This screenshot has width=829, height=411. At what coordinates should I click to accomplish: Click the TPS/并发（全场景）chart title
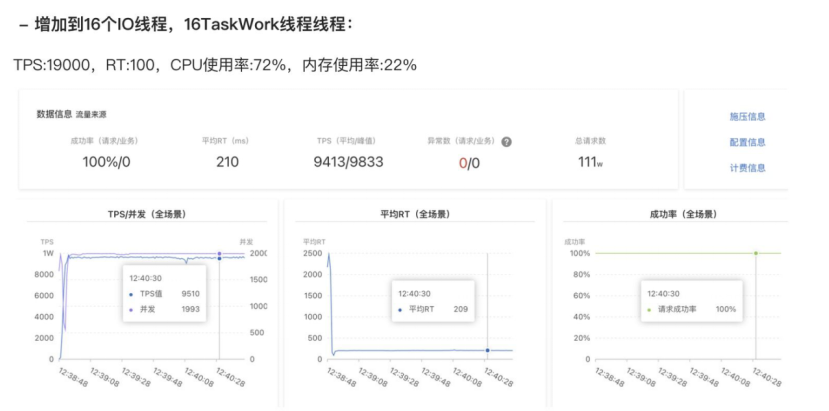coord(146,214)
